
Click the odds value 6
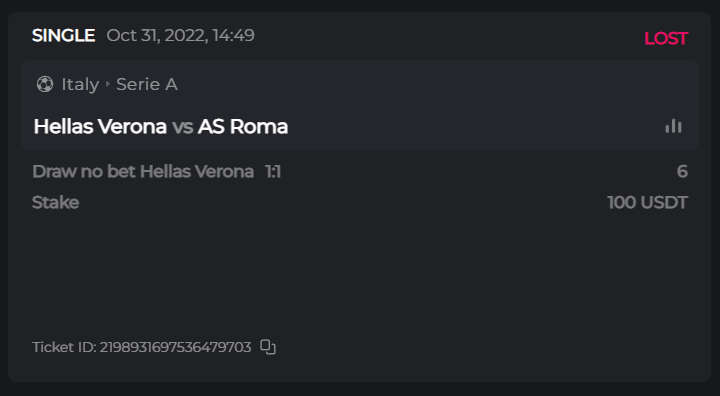coord(682,171)
